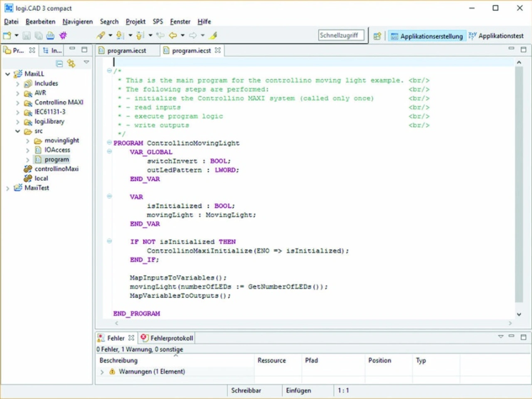Image resolution: width=532 pixels, height=399 pixels.
Task: Fold the PROGRAM ControllinoMovingLight code block
Action: click(109, 143)
